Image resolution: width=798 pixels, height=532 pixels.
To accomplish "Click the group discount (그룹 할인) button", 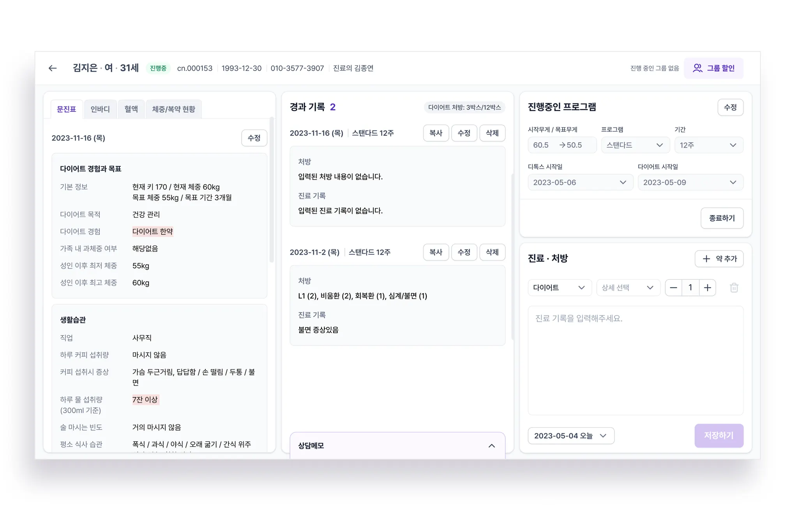I will click(713, 68).
